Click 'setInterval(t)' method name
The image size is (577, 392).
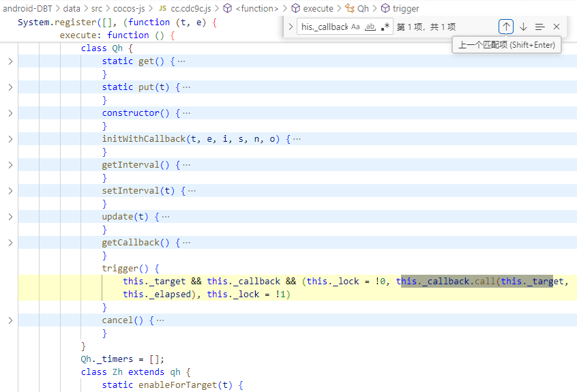click(x=138, y=191)
